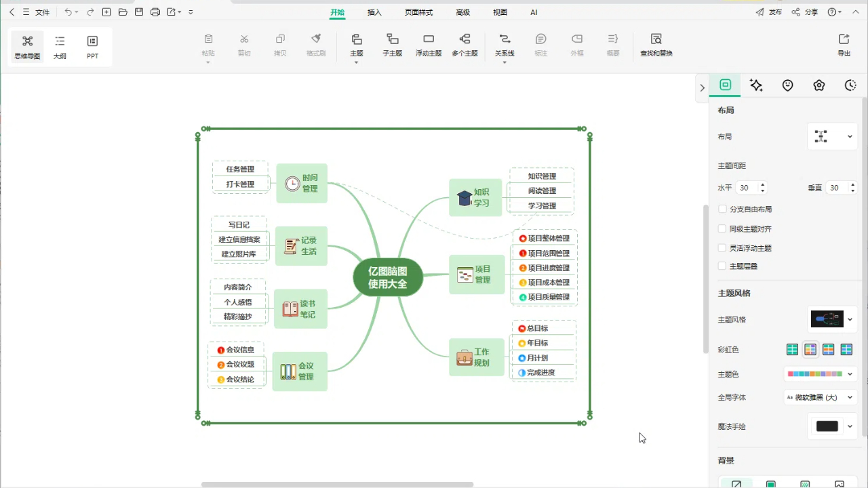Open the AI sparkle panel on the right sidebar
This screenshot has width=868, height=488.
pyautogui.click(x=756, y=85)
